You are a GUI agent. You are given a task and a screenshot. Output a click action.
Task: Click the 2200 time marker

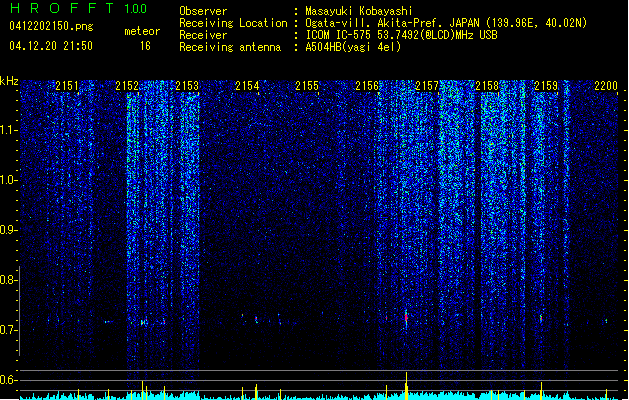tap(606, 85)
